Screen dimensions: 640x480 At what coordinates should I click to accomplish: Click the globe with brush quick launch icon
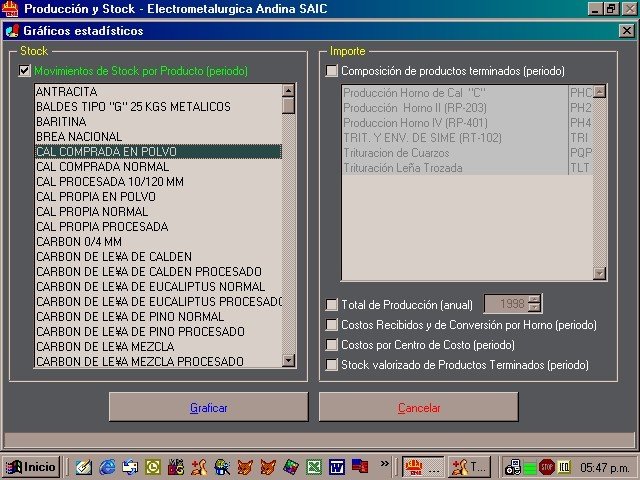(x=222, y=467)
